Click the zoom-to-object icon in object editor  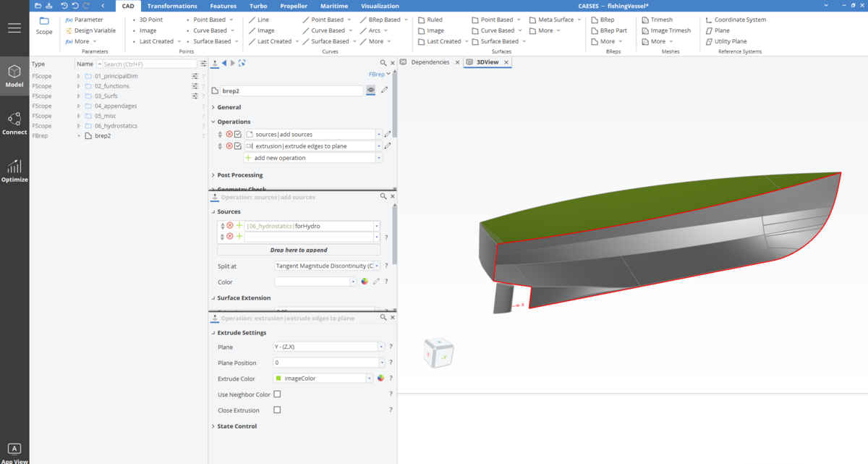(x=242, y=63)
